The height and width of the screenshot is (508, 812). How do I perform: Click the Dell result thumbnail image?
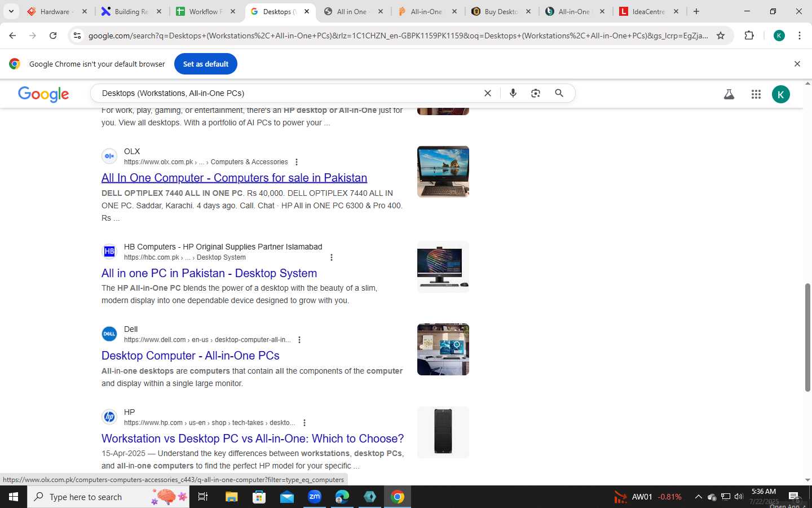coord(443,349)
